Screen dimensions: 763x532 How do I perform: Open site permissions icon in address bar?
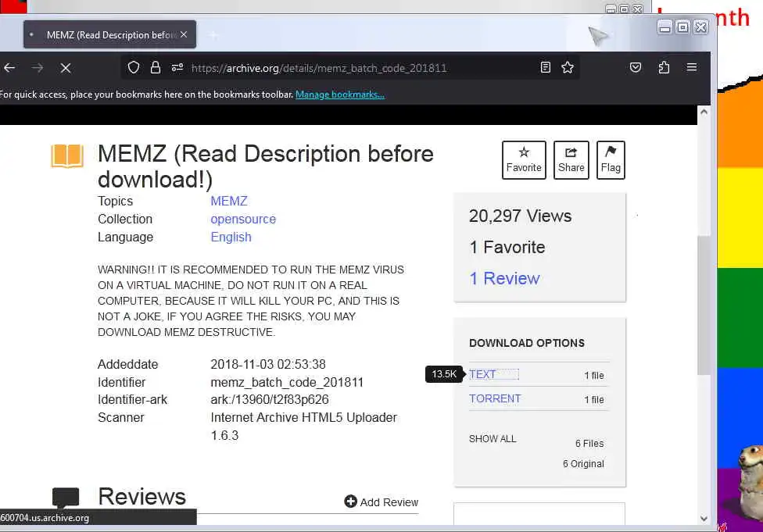click(x=177, y=68)
